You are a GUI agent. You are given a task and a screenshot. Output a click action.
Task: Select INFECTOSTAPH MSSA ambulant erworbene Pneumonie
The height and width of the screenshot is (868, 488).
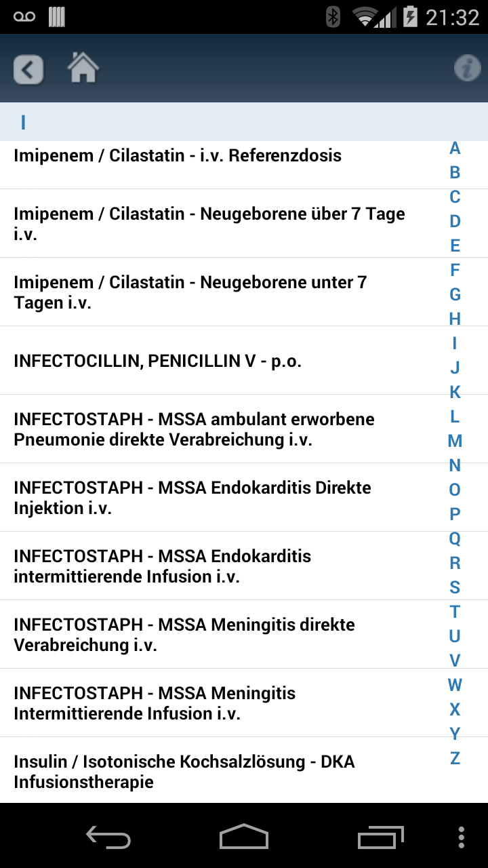(x=224, y=429)
